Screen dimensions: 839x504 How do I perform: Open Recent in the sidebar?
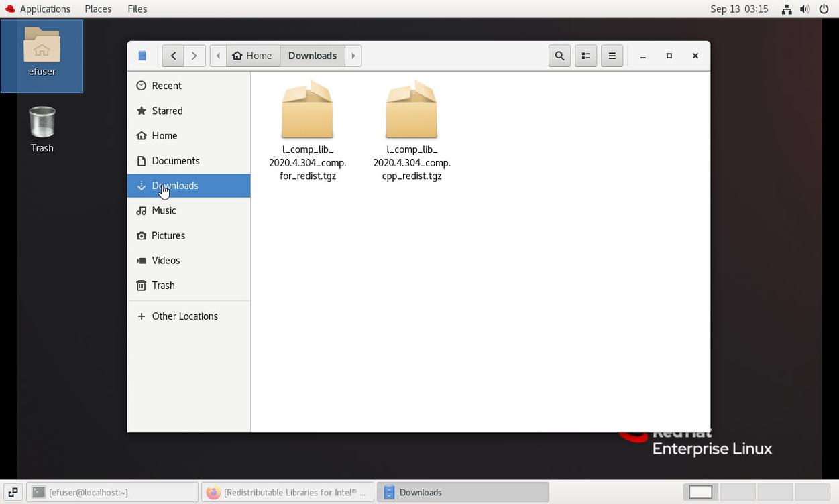[x=166, y=86]
